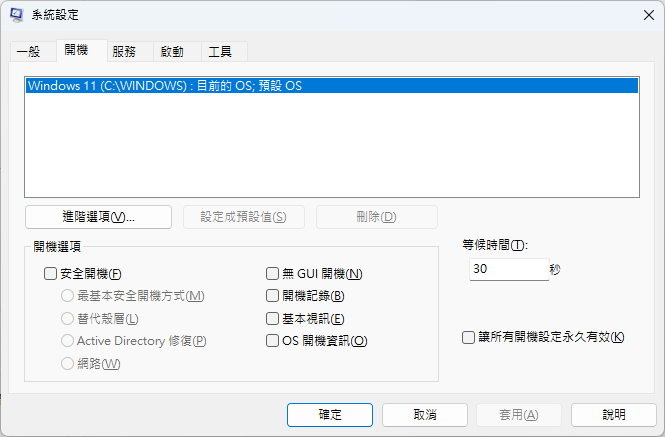Confirm with the 確定 button
This screenshot has width=665, height=437.
pos(330,415)
